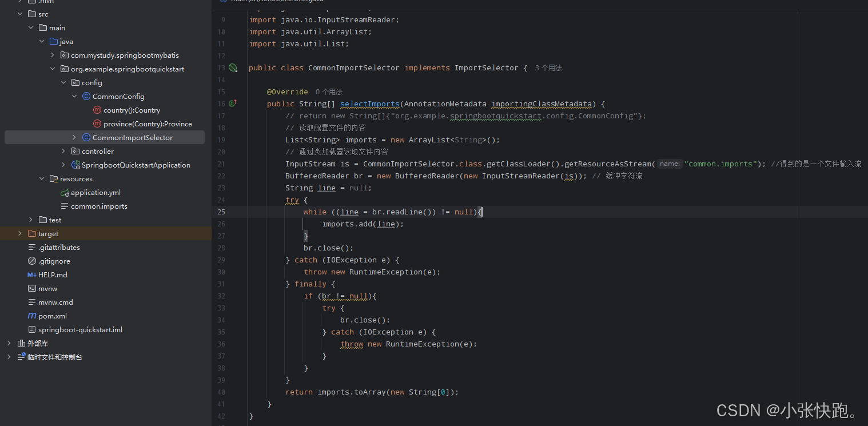The height and width of the screenshot is (426, 868).
Task: Collapse the main folder chevron
Action: 31,28
